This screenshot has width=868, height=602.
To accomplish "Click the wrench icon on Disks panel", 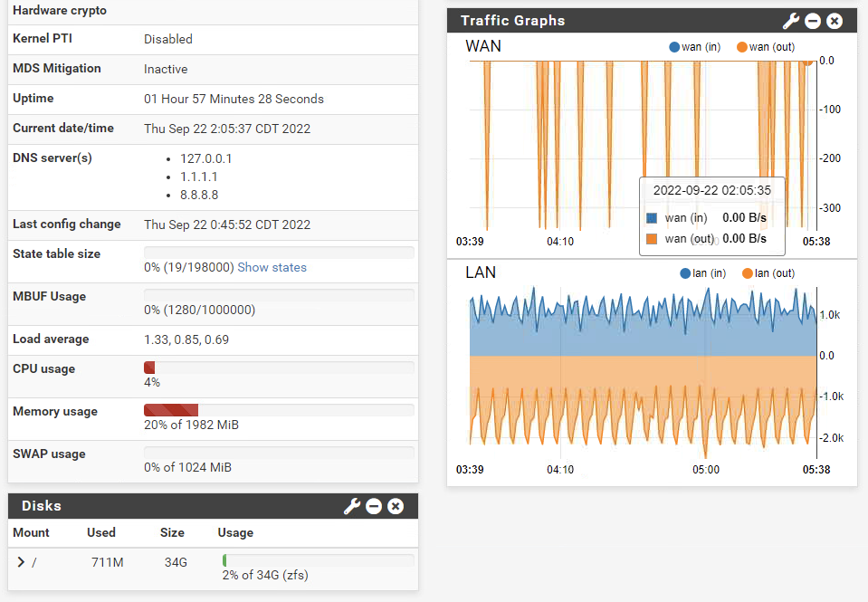I will point(351,506).
